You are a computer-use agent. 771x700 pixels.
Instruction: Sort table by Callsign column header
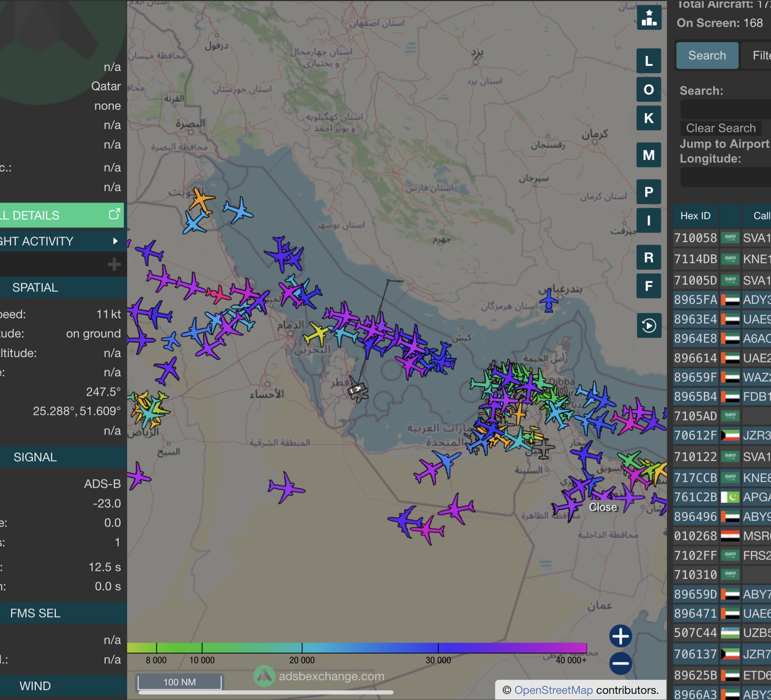click(x=757, y=216)
